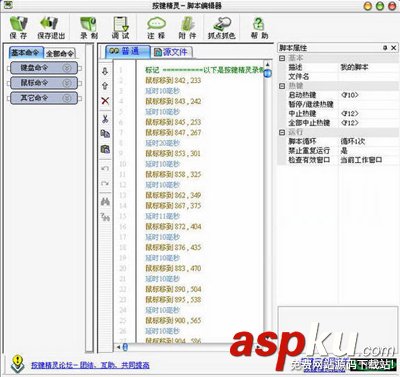Select script line 鼠标移到 858,325
The height and width of the screenshot is (377, 400).
pos(173,174)
